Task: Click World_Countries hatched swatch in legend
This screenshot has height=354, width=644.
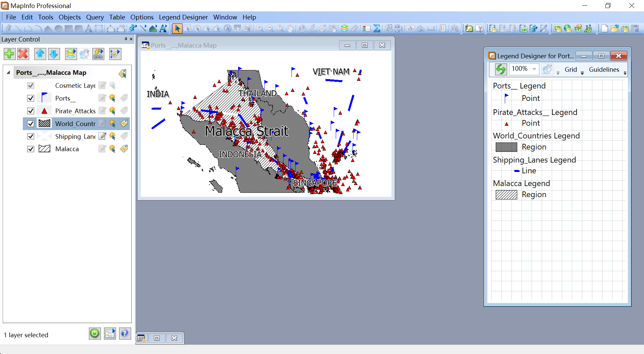Action: point(506,147)
